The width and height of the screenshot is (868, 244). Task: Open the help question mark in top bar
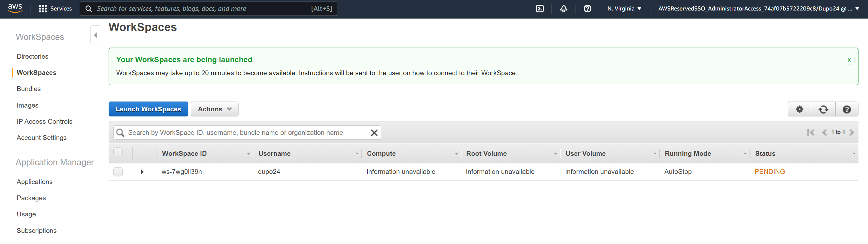click(587, 9)
